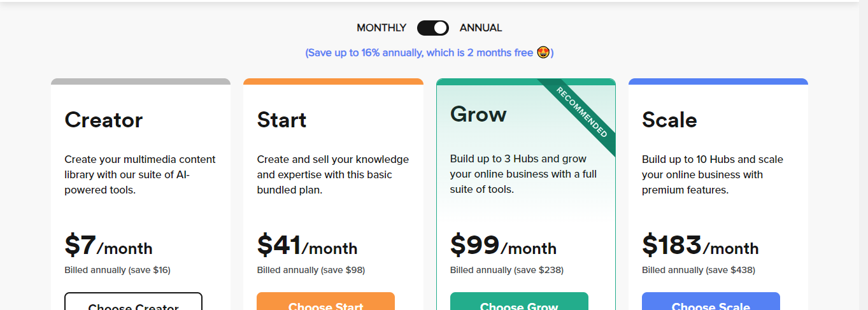Click the $99/month Grow price
The image size is (868, 310).
click(503, 246)
